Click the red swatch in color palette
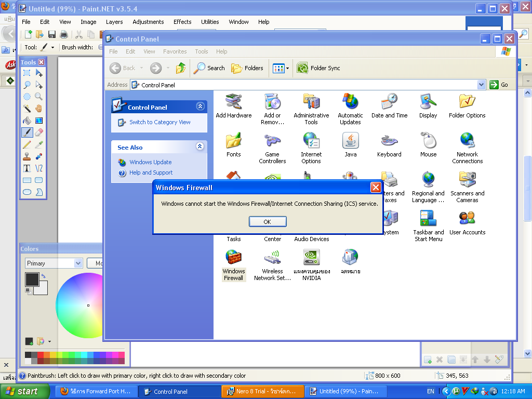This screenshot has width=532, height=399. (42, 355)
